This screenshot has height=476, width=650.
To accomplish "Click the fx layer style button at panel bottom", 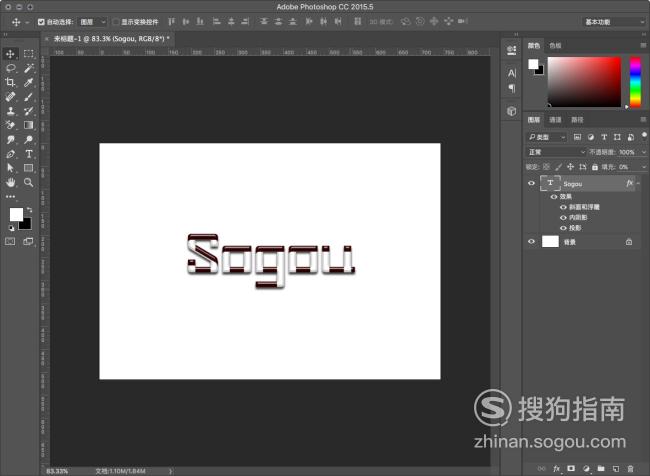I will point(556,469).
